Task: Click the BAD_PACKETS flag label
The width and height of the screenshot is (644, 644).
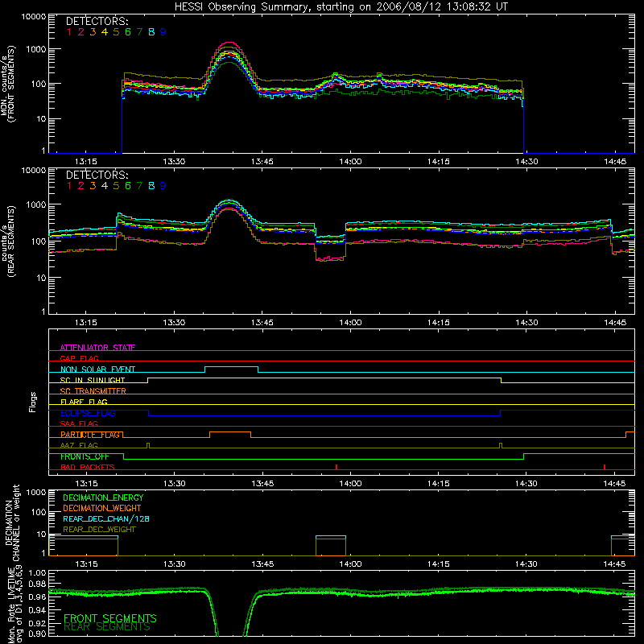Action: tap(88, 467)
